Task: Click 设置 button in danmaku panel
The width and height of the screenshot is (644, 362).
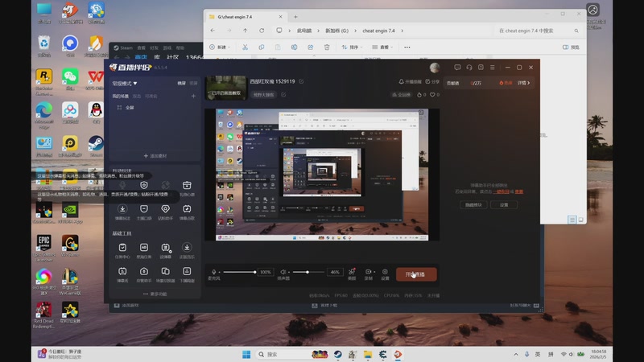Action: pos(504,204)
